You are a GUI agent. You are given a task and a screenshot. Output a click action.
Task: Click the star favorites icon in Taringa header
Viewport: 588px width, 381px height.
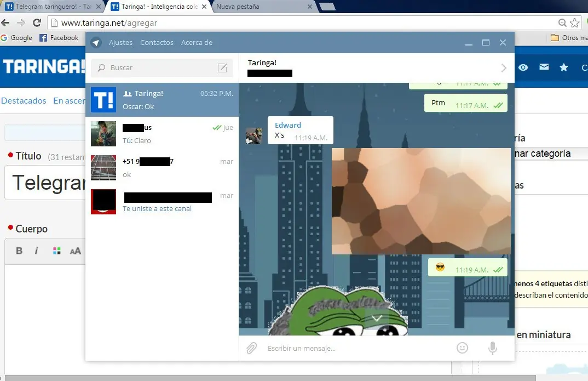click(x=563, y=67)
